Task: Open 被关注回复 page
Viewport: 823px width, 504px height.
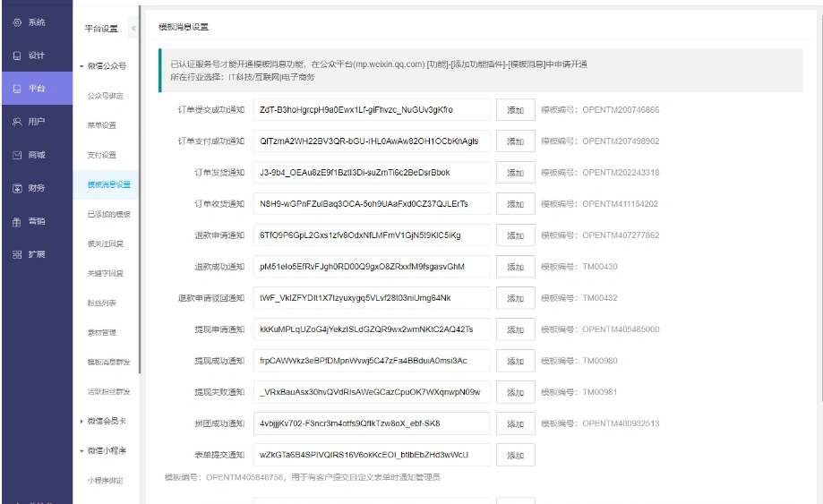Action: coord(106,243)
